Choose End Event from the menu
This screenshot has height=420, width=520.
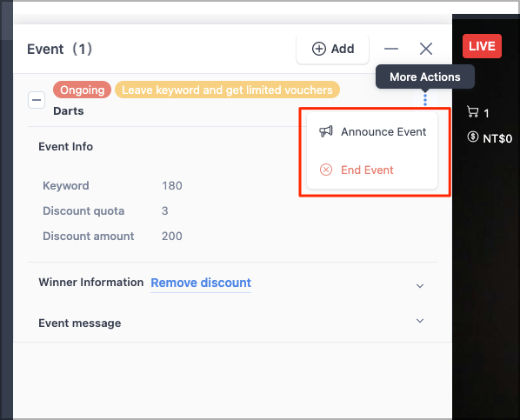372,170
